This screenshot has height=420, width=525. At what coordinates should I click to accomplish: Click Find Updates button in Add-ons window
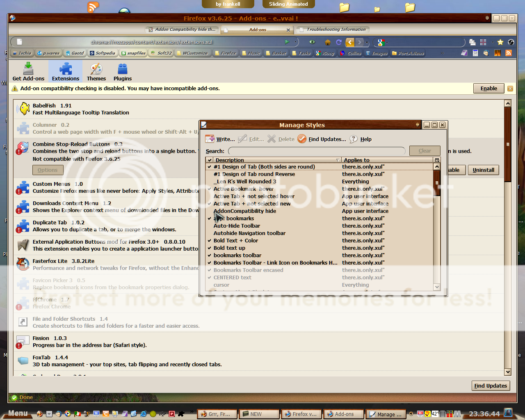(x=491, y=386)
